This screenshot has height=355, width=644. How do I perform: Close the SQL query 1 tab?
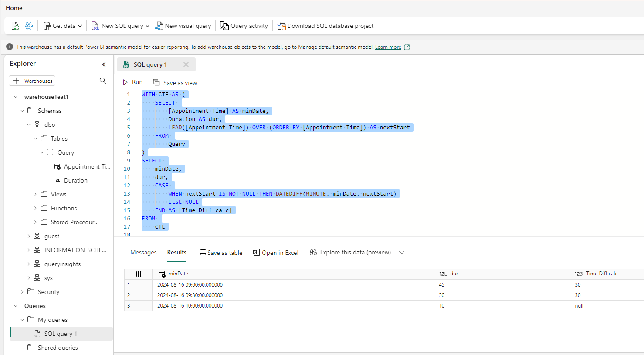[186, 64]
